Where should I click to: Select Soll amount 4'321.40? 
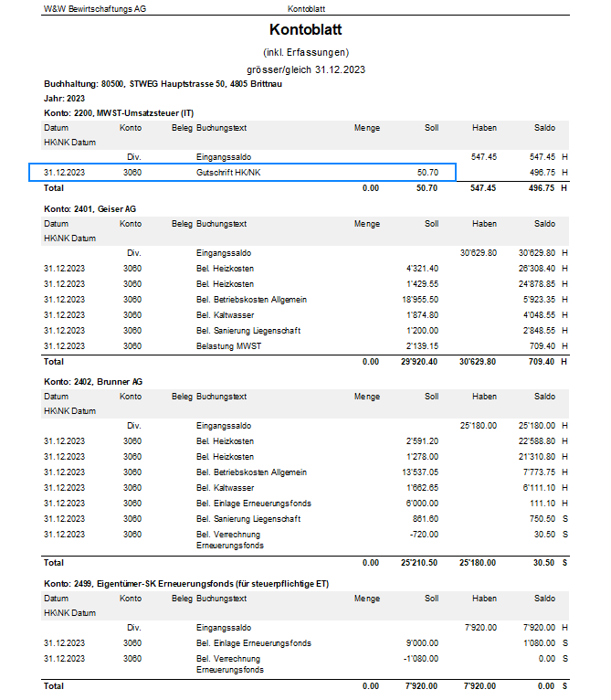[422, 269]
